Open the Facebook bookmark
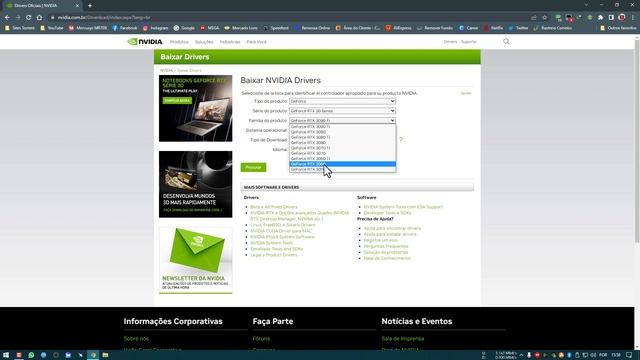Image resolution: width=640 pixels, height=360 pixels. click(124, 28)
